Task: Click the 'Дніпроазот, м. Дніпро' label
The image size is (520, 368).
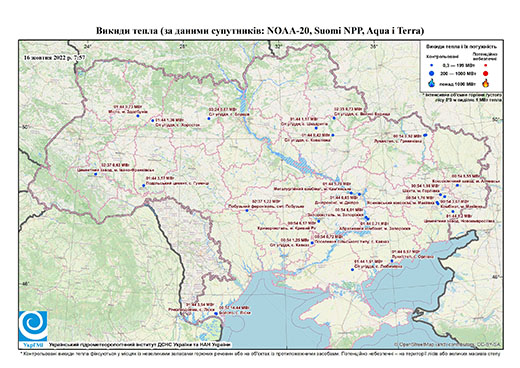Action: click(x=336, y=202)
